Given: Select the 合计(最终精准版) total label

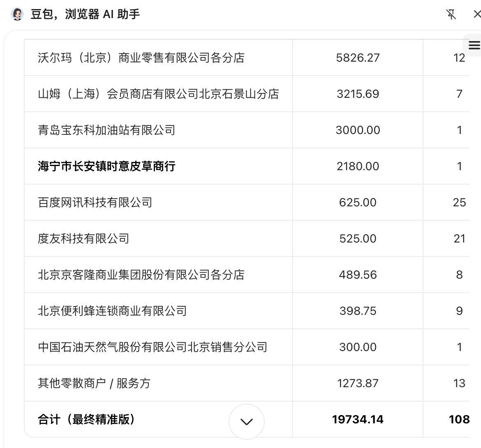Looking at the screenshot, I should point(86,420).
